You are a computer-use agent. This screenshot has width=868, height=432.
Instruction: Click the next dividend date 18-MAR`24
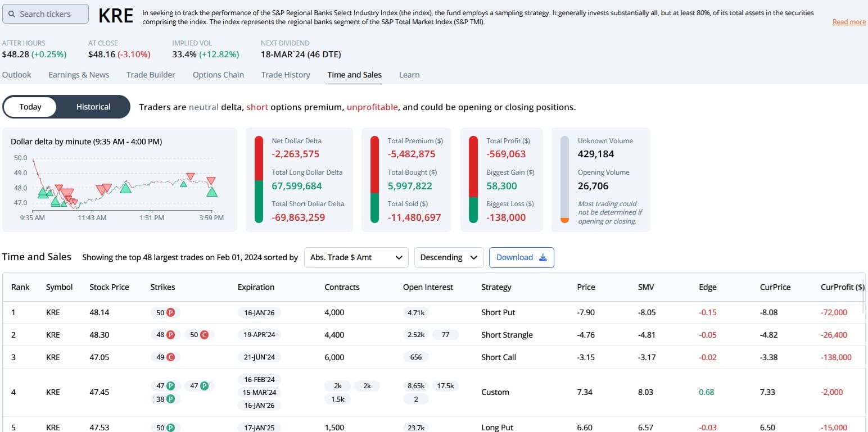coord(301,54)
